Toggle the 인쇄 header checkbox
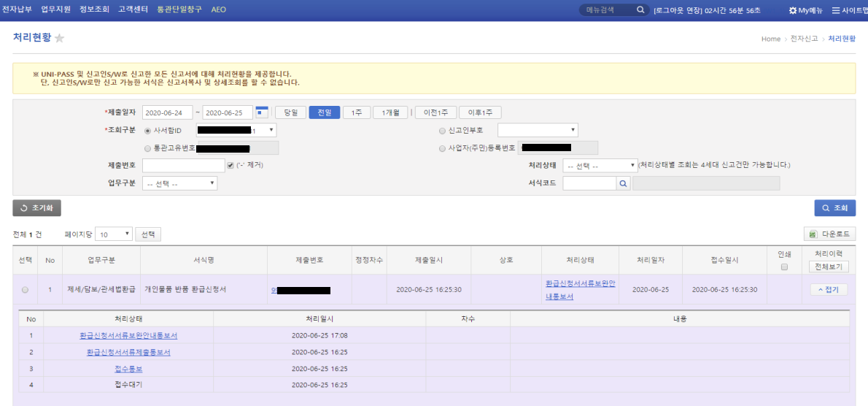The image size is (868, 406). point(783,267)
